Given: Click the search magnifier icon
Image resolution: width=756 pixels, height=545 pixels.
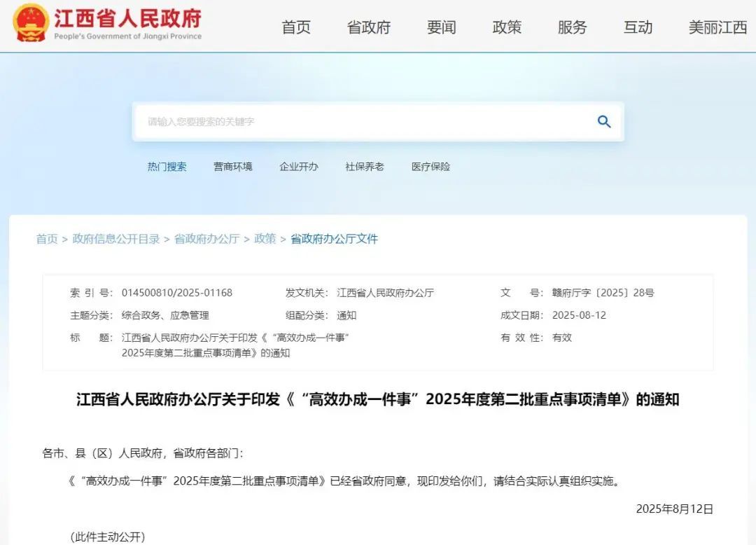Looking at the screenshot, I should (x=603, y=121).
